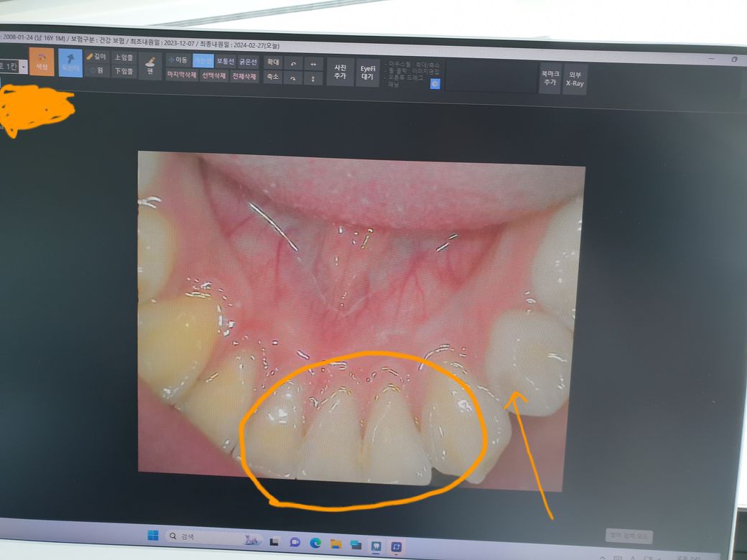Click the horizontal flip arrow icon
The width and height of the screenshot is (747, 560).
pyautogui.click(x=313, y=63)
